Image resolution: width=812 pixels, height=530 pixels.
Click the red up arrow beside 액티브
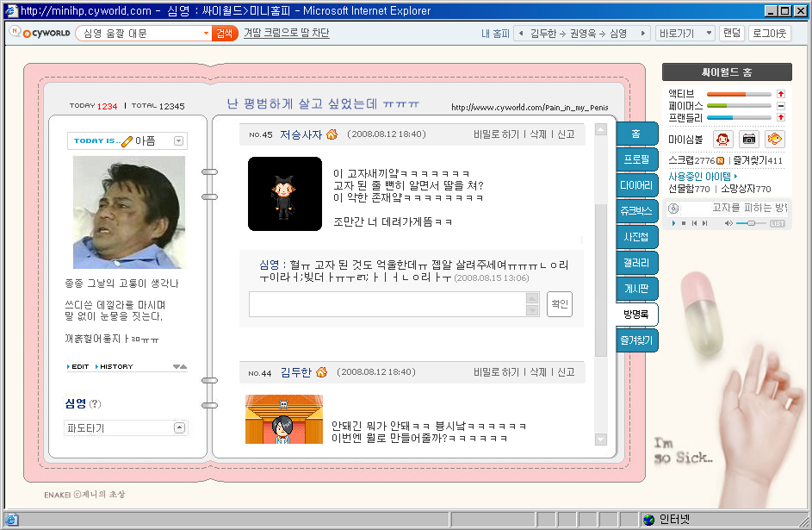[x=780, y=93]
